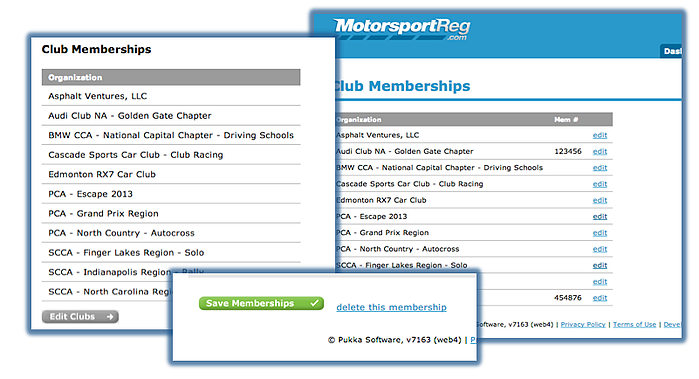Click the gray Edit Clubs button
The height and width of the screenshot is (379, 699).
(80, 317)
